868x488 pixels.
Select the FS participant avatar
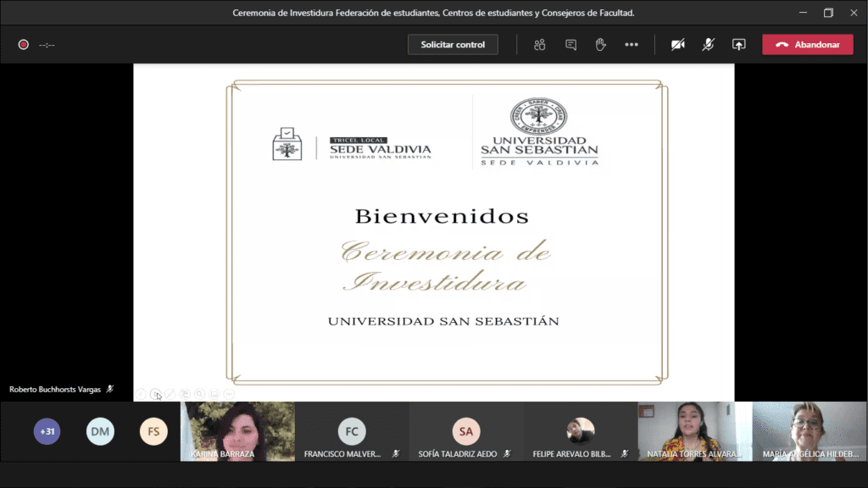[153, 431]
